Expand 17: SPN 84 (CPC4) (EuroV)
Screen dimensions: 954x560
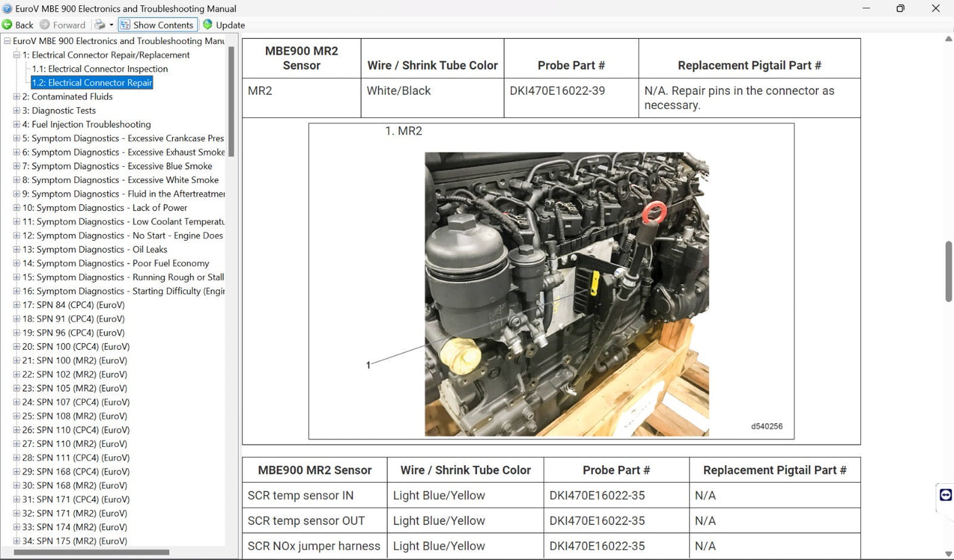[15, 304]
